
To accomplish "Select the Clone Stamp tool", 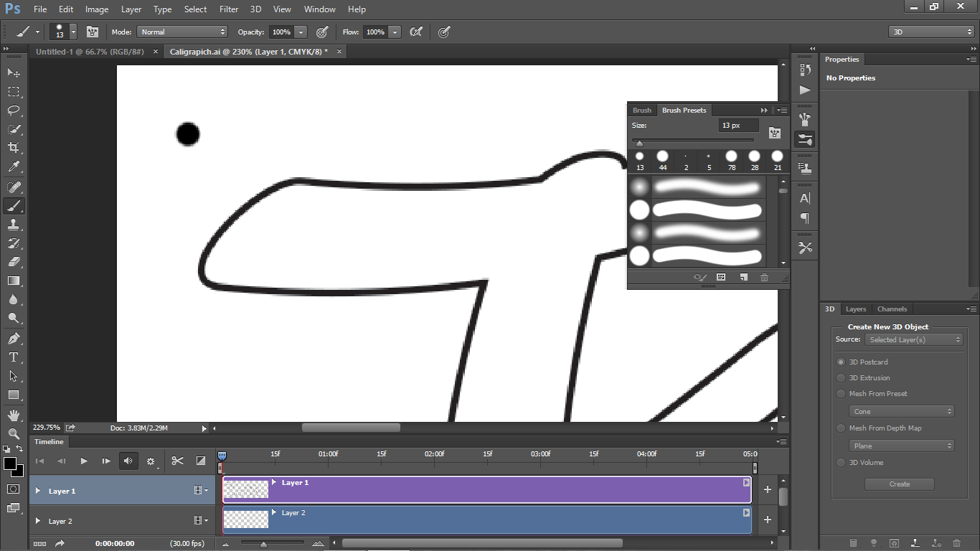I will (13, 225).
